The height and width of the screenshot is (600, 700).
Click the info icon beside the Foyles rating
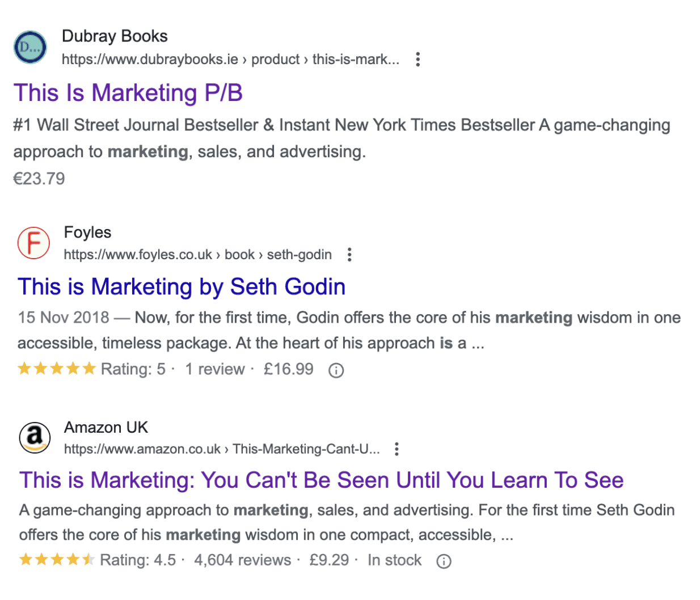click(x=336, y=370)
